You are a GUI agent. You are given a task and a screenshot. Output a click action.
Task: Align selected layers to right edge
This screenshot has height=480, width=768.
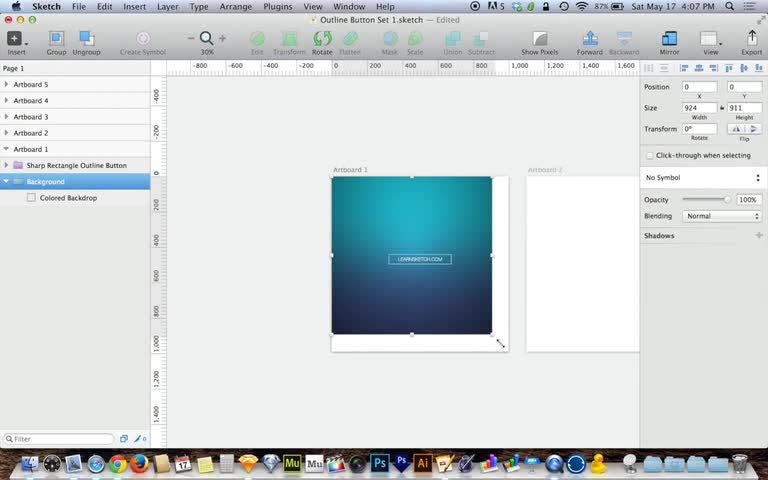tap(714, 68)
